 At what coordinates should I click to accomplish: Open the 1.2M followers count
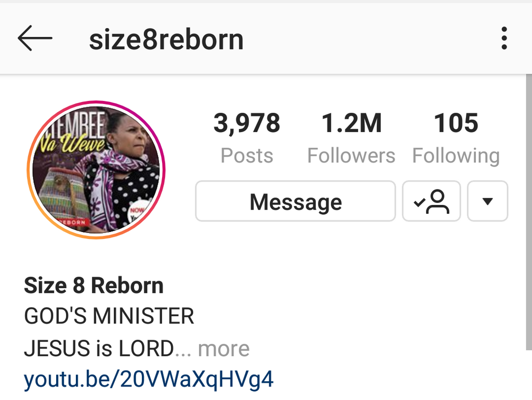click(x=351, y=123)
